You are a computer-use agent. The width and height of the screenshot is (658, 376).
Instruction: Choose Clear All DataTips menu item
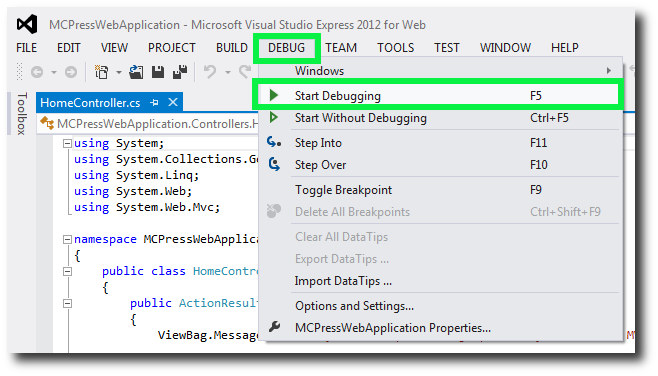pyautogui.click(x=440, y=237)
